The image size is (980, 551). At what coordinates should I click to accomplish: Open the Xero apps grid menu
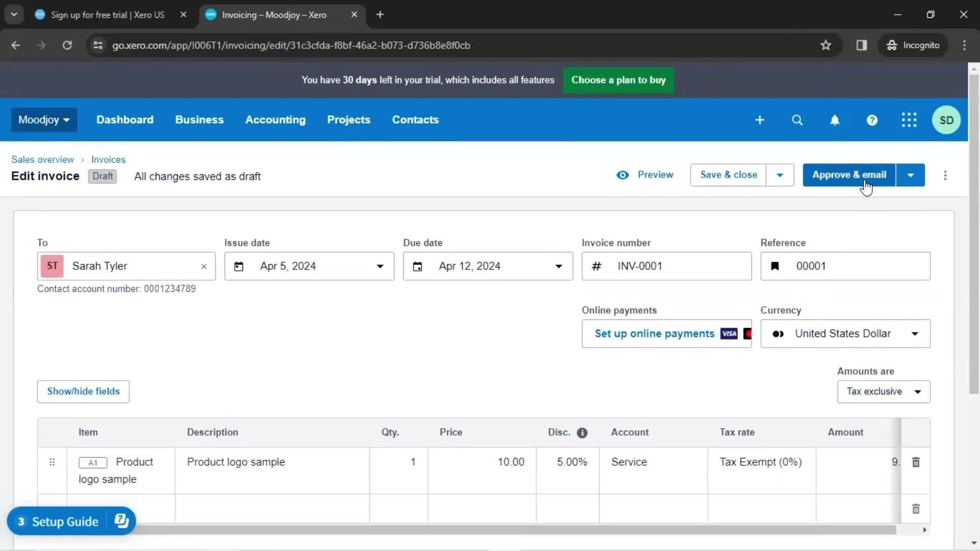click(x=909, y=120)
